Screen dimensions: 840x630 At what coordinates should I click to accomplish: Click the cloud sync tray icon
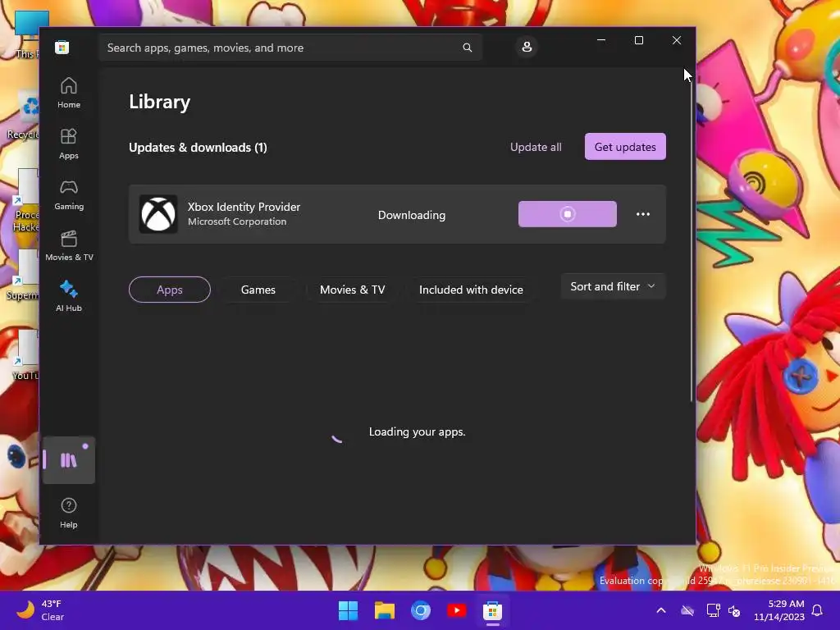point(687,610)
